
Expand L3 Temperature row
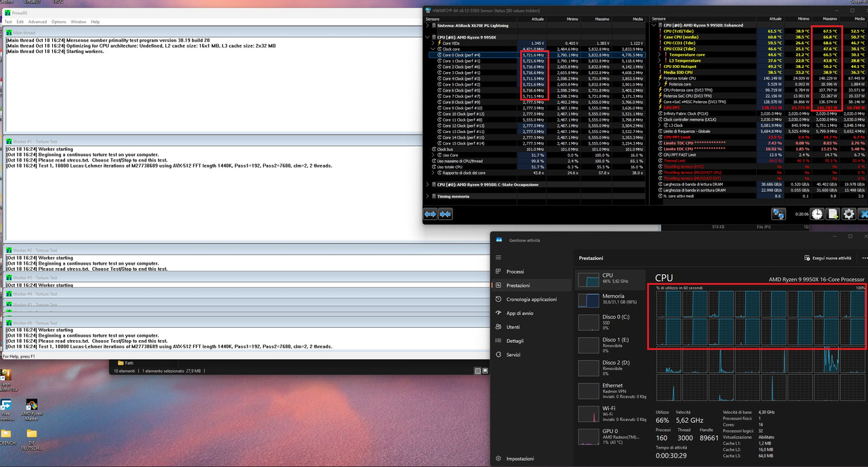click(660, 60)
